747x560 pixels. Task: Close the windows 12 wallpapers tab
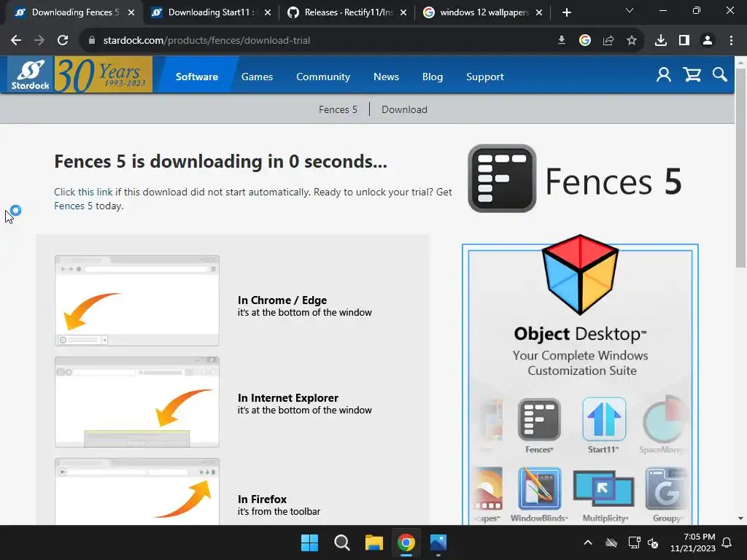point(539,12)
